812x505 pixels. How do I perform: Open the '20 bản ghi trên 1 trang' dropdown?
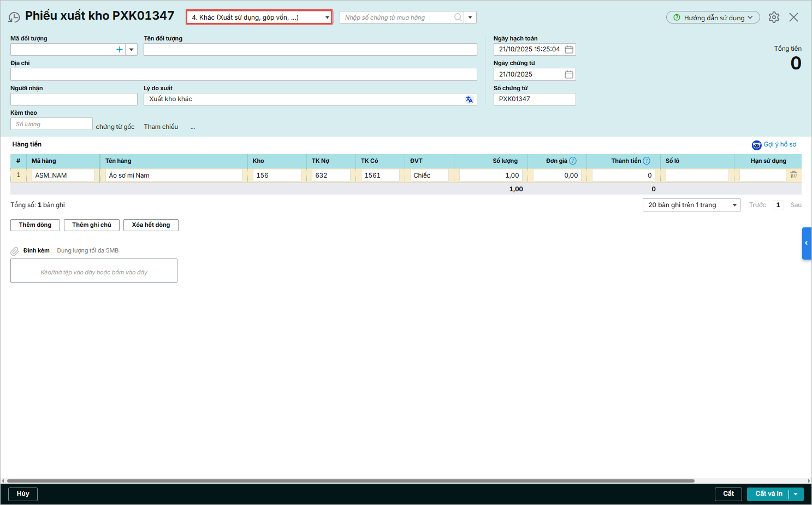click(x=691, y=205)
